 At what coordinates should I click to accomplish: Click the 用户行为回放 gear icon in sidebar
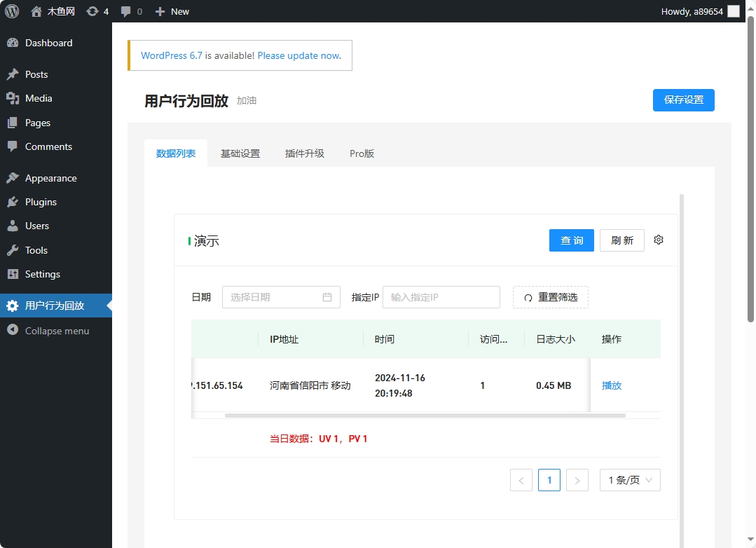[x=13, y=306]
